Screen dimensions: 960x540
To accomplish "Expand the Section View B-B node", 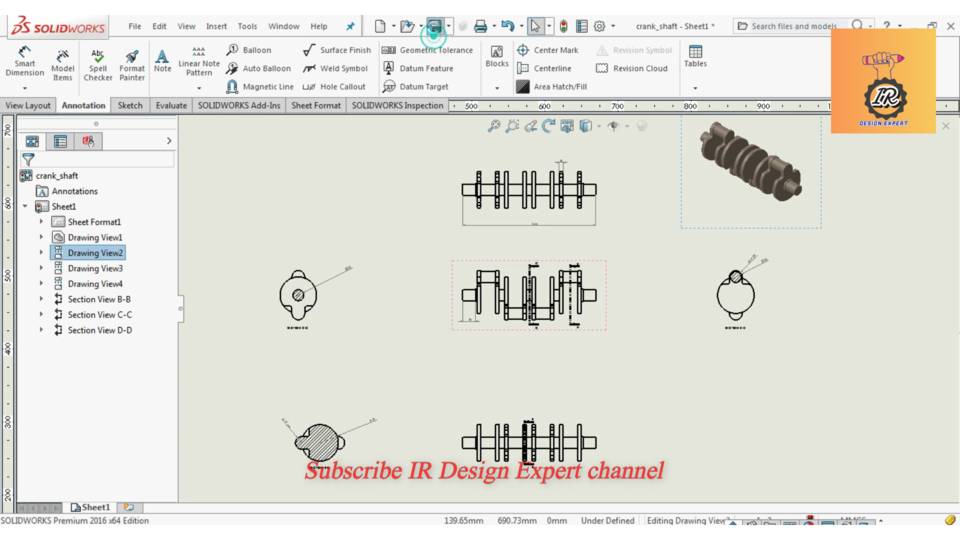I will pos(41,299).
